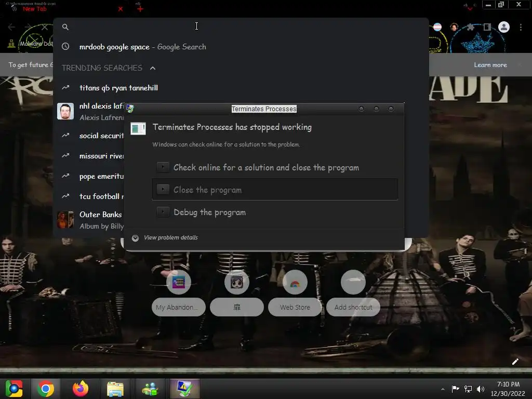
Task: Stop page loading with the X button
Action: (x=45, y=27)
